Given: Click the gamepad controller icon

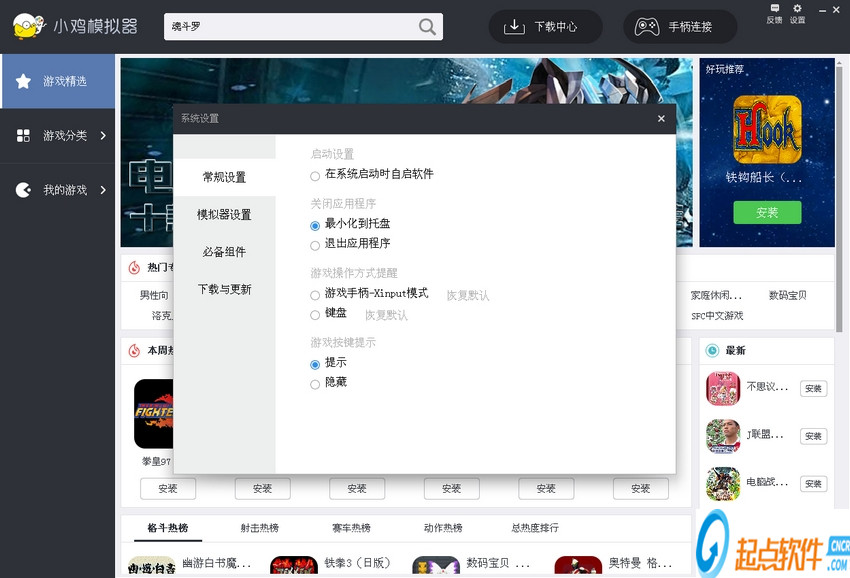Looking at the screenshot, I should coord(647,27).
